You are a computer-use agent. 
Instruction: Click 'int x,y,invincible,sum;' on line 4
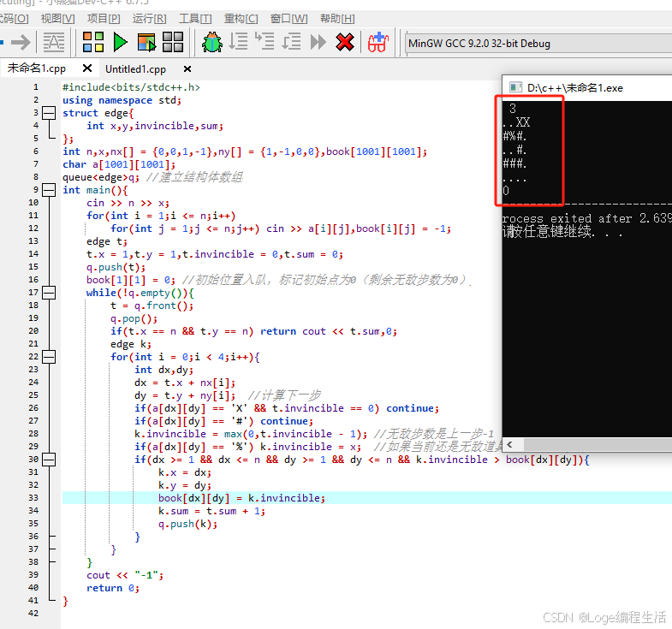(x=155, y=126)
